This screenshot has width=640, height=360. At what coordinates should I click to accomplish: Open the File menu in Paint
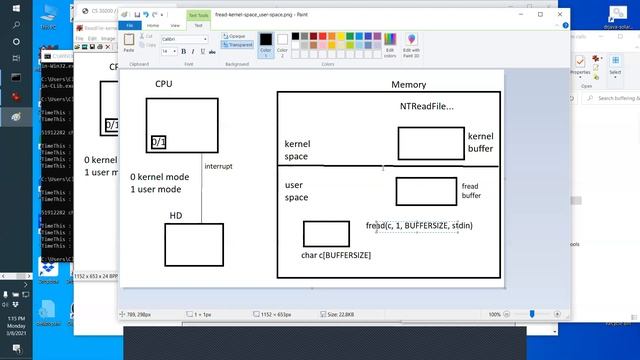click(x=130, y=26)
